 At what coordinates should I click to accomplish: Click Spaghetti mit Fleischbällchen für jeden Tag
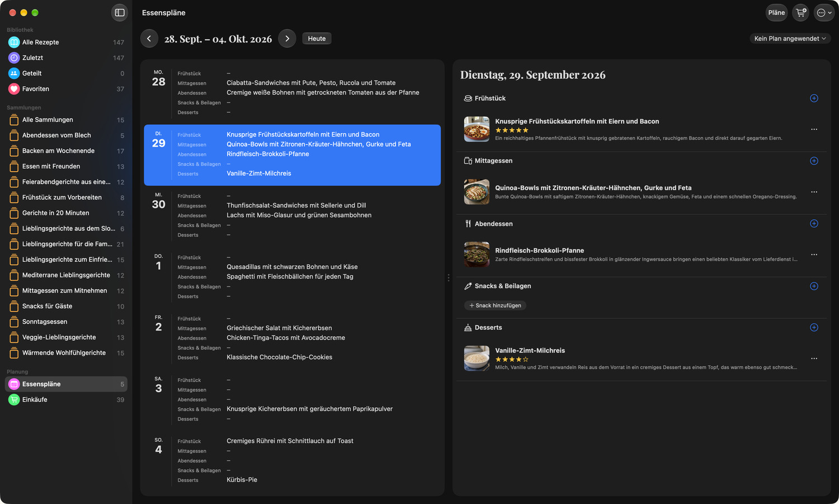coord(290,277)
